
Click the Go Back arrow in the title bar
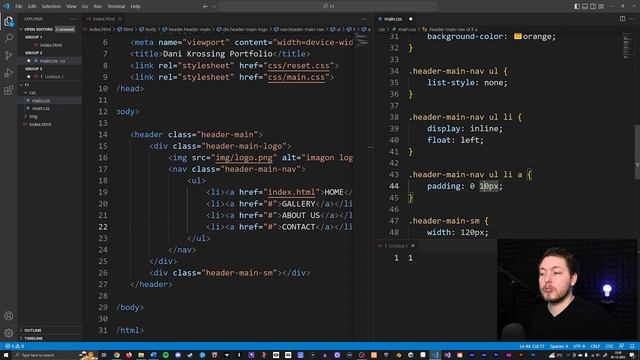tap(205, 6)
